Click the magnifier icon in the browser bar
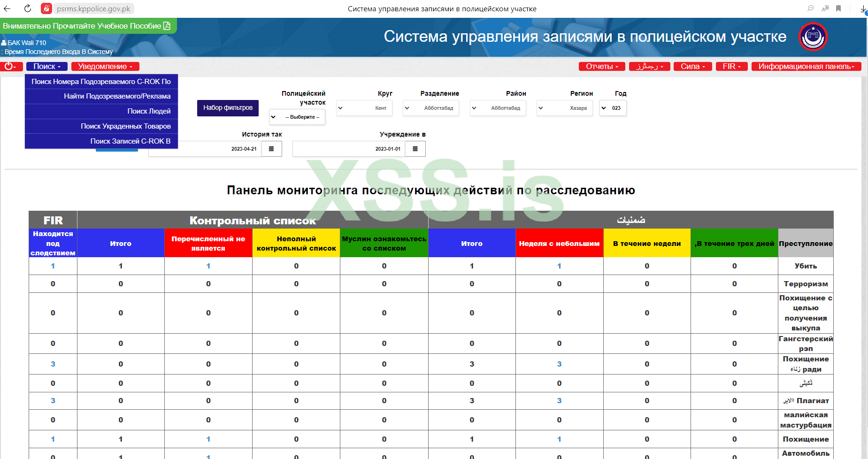 coord(811,8)
